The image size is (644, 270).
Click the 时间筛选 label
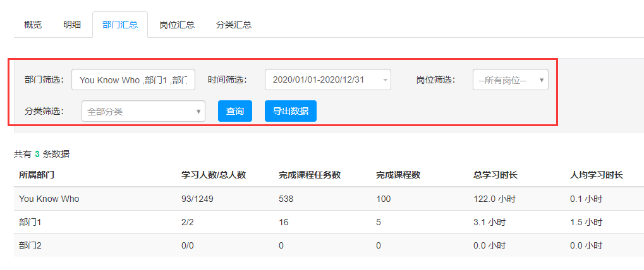[227, 79]
